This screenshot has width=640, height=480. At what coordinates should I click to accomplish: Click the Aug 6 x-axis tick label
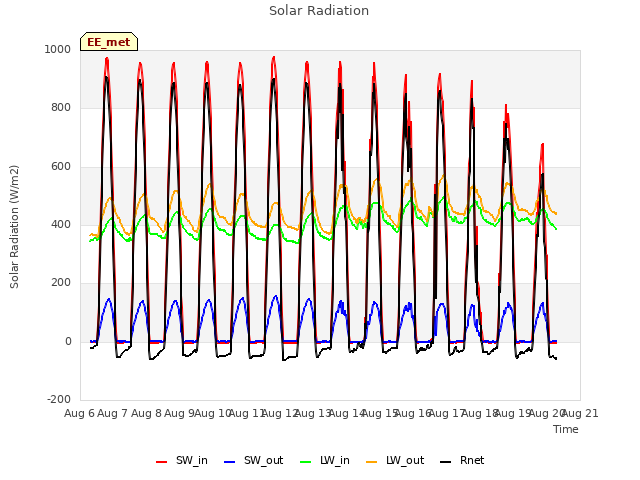[79, 413]
